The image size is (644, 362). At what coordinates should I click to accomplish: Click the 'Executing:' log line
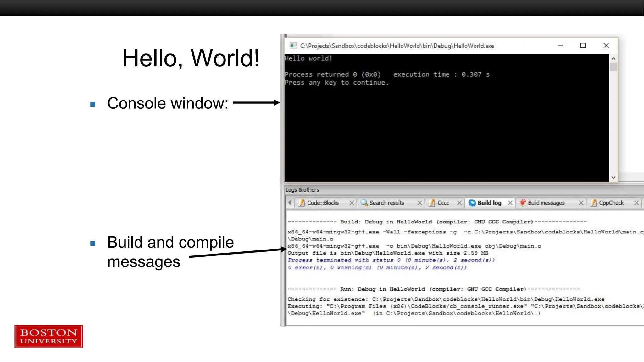(x=465, y=306)
